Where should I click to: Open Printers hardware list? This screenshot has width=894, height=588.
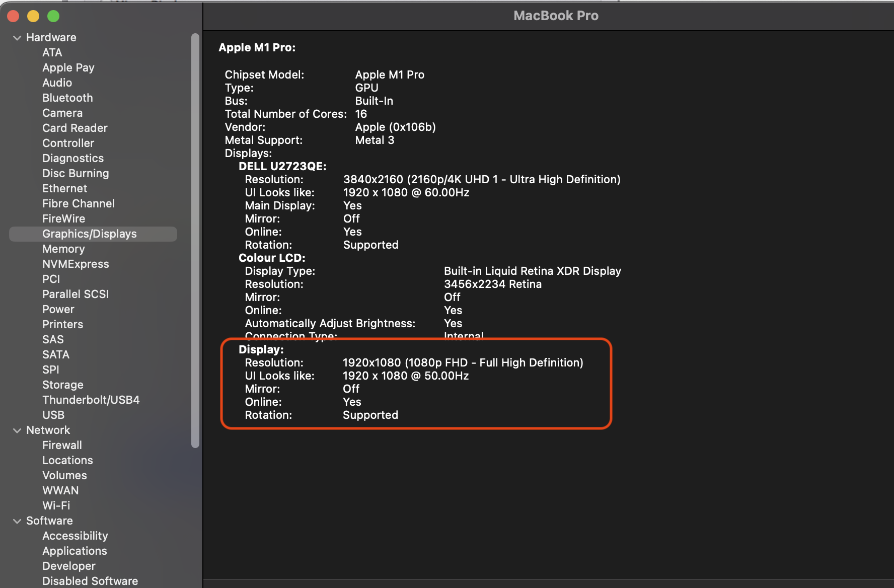coord(63,325)
